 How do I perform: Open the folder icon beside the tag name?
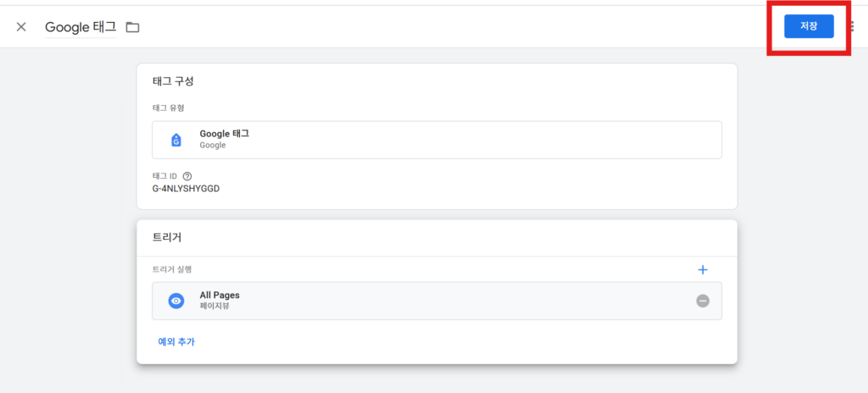point(132,27)
